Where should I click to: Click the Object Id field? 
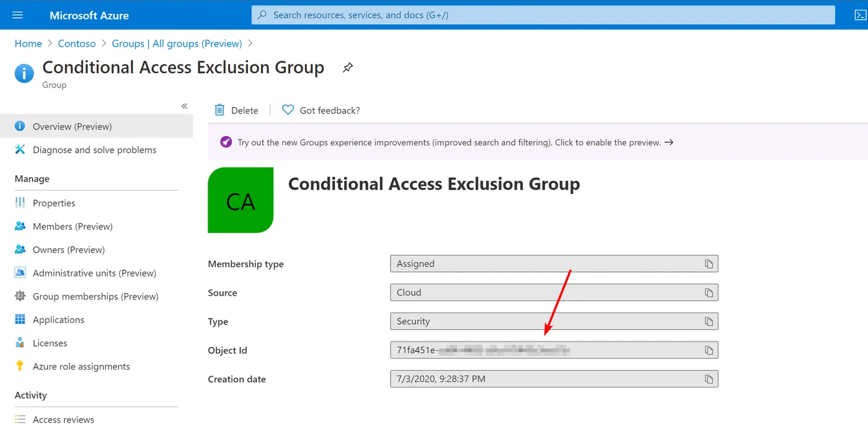pyautogui.click(x=554, y=350)
